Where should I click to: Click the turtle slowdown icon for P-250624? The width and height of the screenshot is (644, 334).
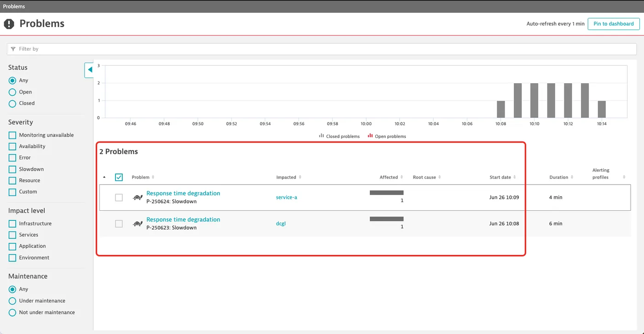[138, 197]
